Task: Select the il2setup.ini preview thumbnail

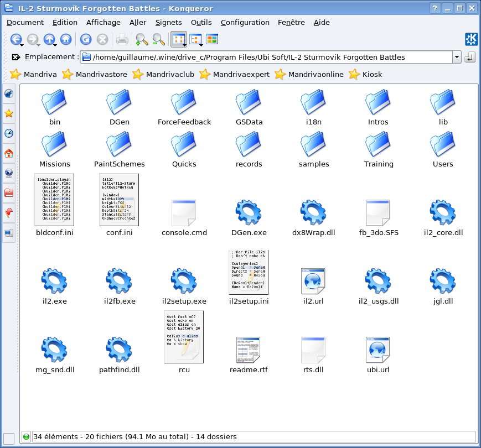Action: point(249,272)
